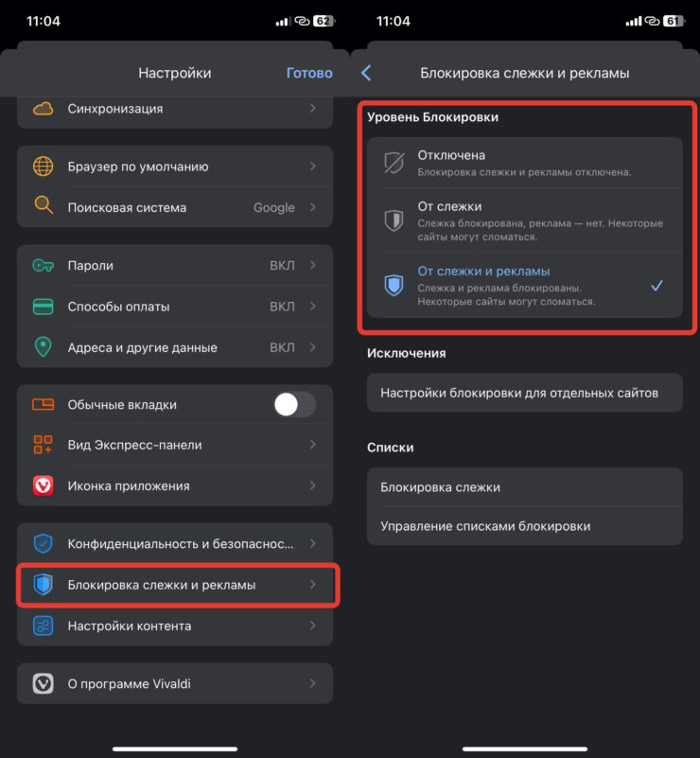700x758 pixels.
Task: Expand Синхронизация via its chevron
Action: [x=312, y=108]
